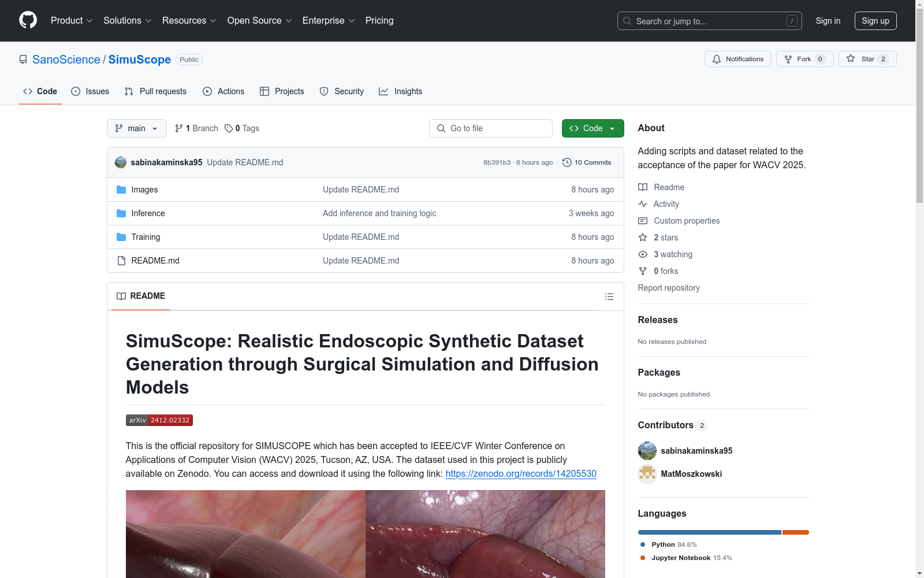Open the Images folder
924x578 pixels.
pyautogui.click(x=144, y=190)
